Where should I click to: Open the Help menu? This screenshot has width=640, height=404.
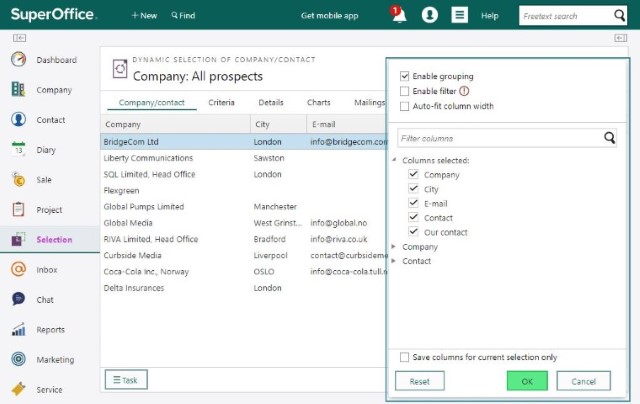[x=489, y=16]
